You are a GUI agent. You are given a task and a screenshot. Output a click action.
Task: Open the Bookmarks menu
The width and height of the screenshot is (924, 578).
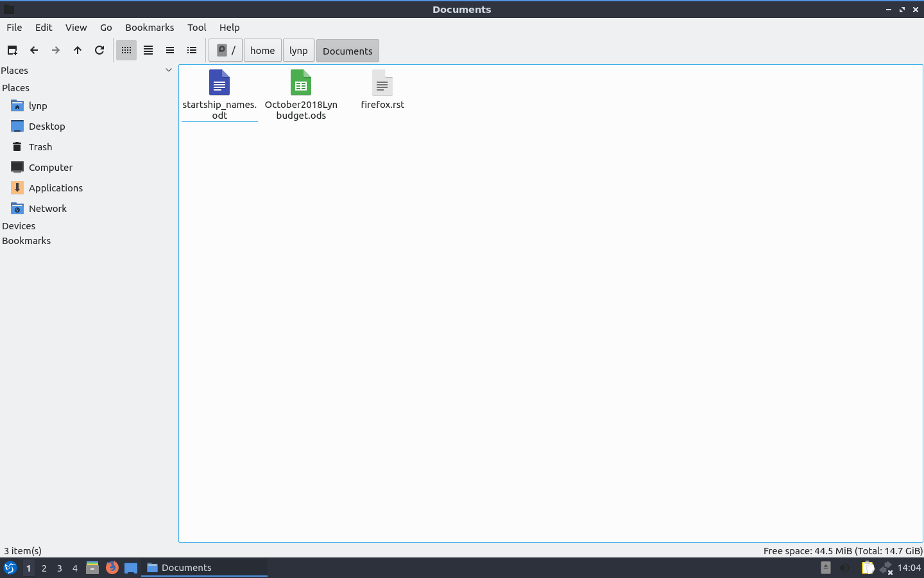click(150, 28)
